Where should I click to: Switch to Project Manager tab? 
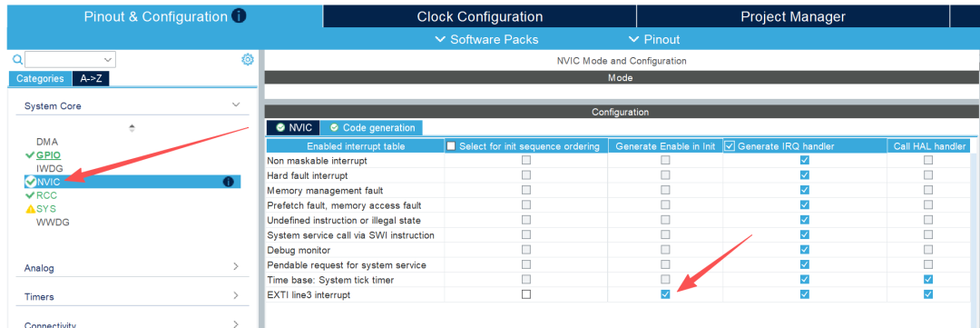click(x=792, y=16)
